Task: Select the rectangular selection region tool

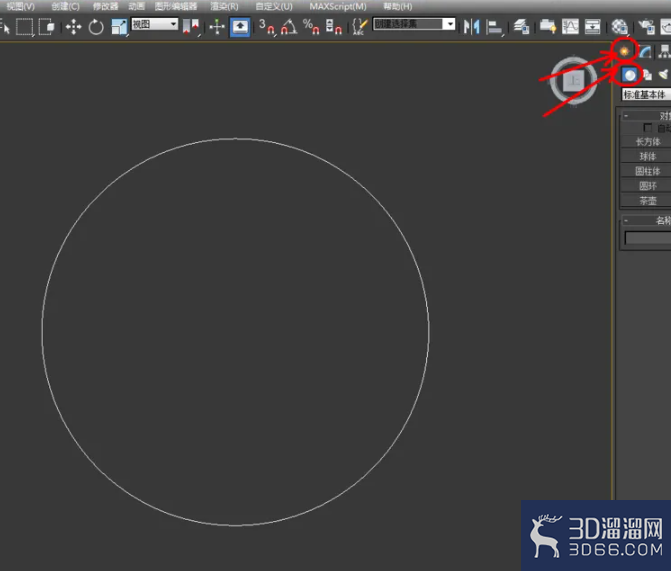Action: [x=24, y=27]
